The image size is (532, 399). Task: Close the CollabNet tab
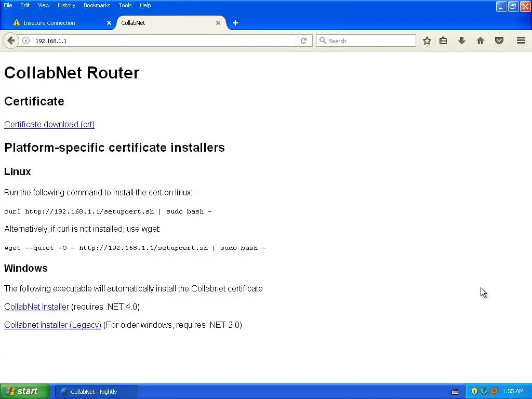tap(218, 23)
